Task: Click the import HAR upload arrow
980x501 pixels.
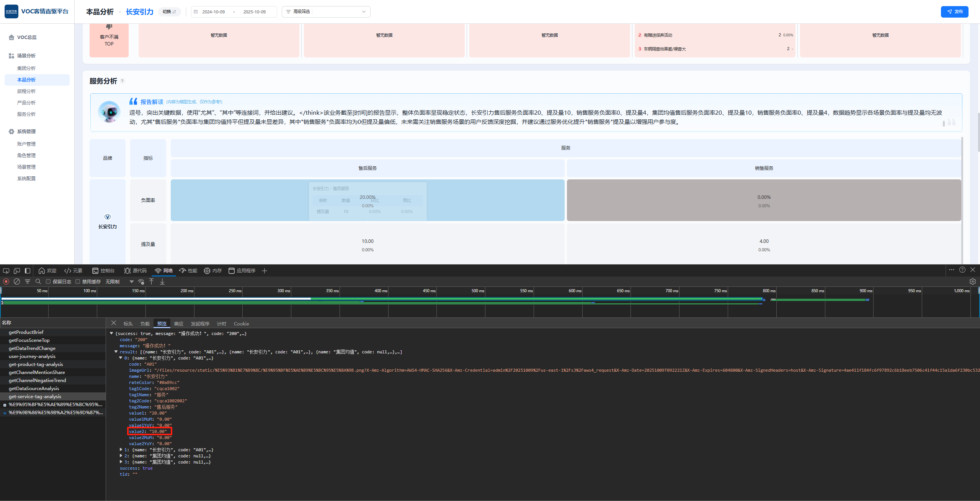Action: click(152, 281)
